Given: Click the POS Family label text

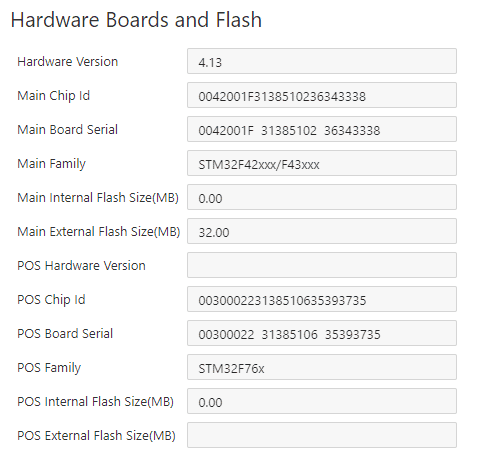Looking at the screenshot, I should click(x=49, y=368).
